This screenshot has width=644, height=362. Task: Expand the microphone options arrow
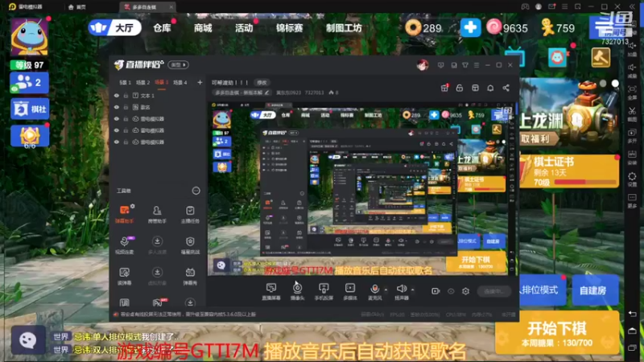[386, 290]
